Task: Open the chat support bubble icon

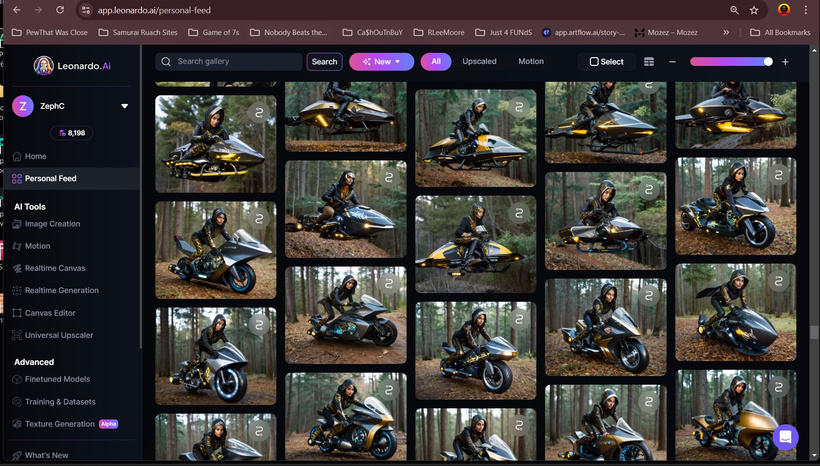Action: tap(785, 437)
